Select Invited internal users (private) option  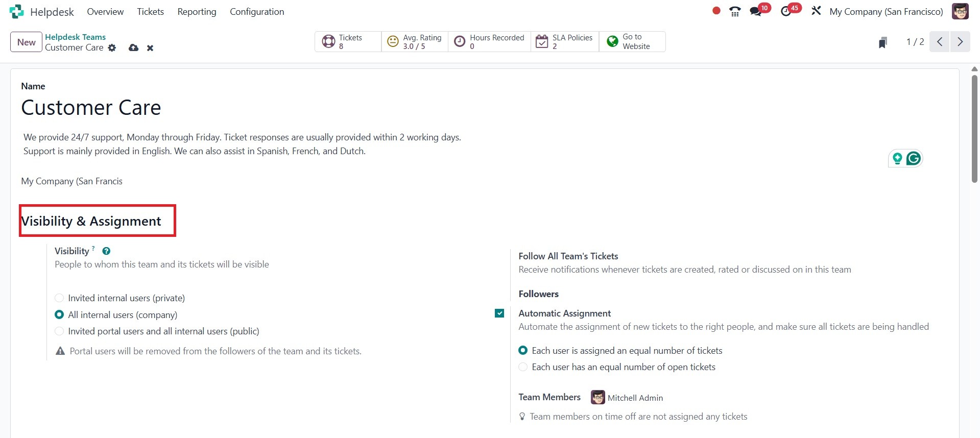tap(59, 298)
